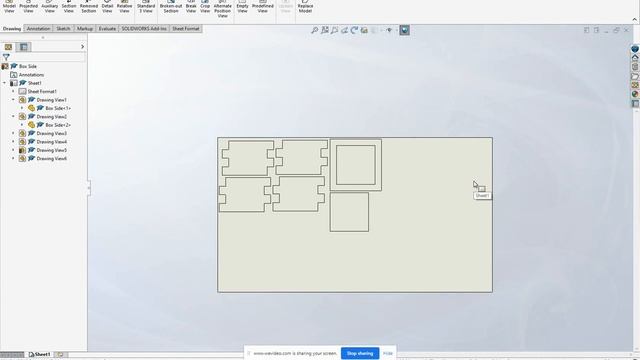Select the Broken-out Section tool
The width and height of the screenshot is (640, 360).
(171, 7)
